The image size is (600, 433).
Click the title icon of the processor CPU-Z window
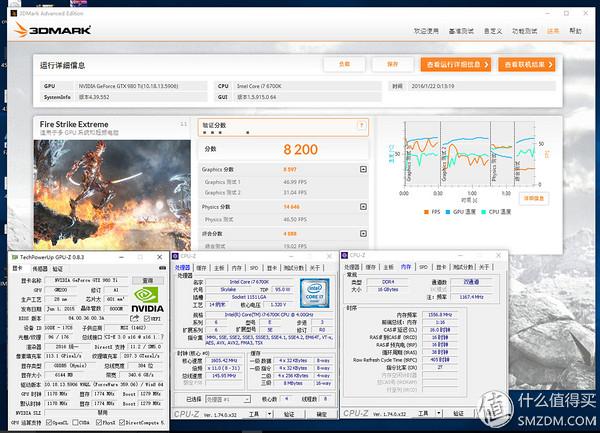tap(175, 256)
